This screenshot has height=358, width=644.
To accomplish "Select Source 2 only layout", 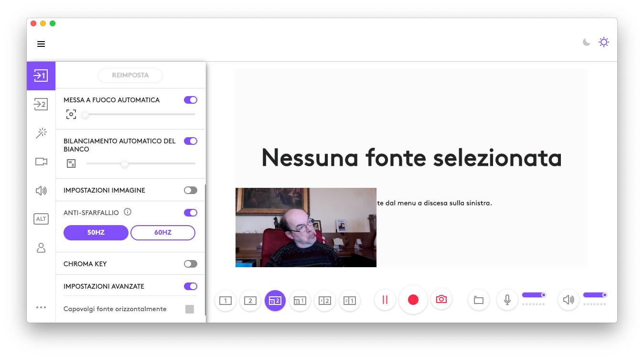I will (x=250, y=301).
